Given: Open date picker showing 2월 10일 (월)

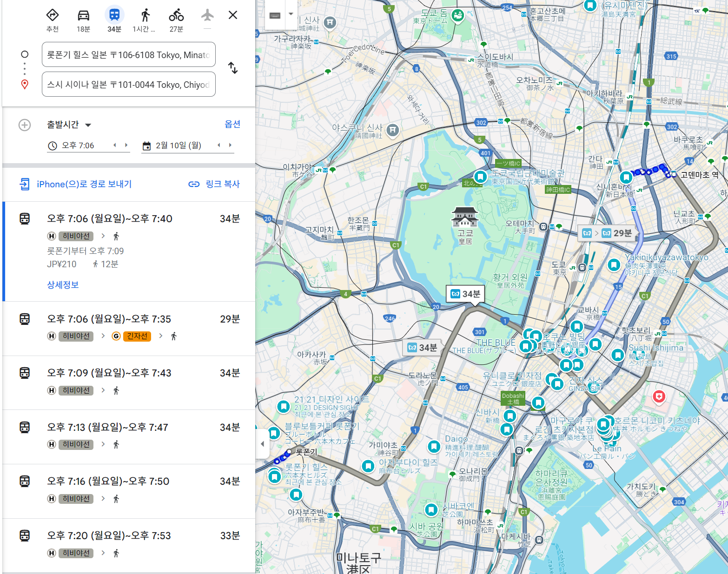Looking at the screenshot, I should (178, 145).
